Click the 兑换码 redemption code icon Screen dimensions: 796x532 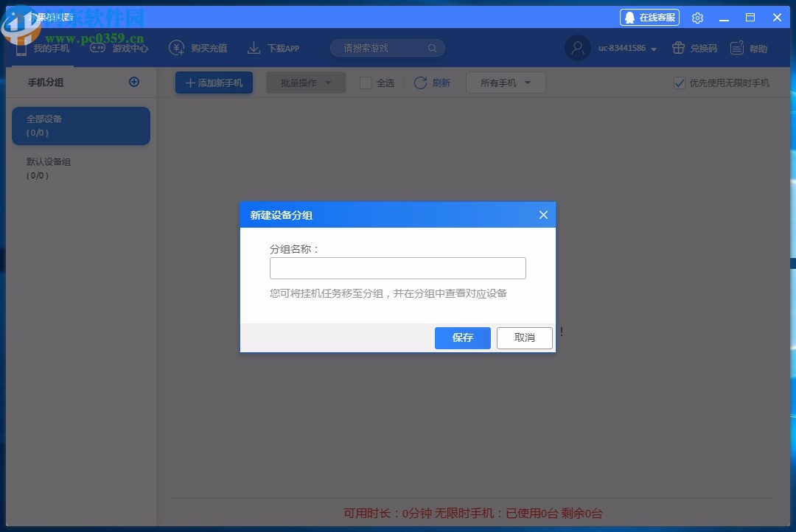(677, 47)
